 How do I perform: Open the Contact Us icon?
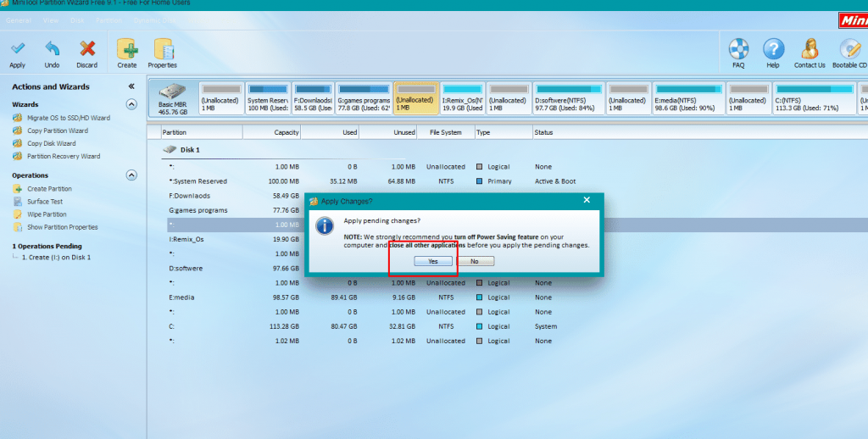[x=810, y=49]
